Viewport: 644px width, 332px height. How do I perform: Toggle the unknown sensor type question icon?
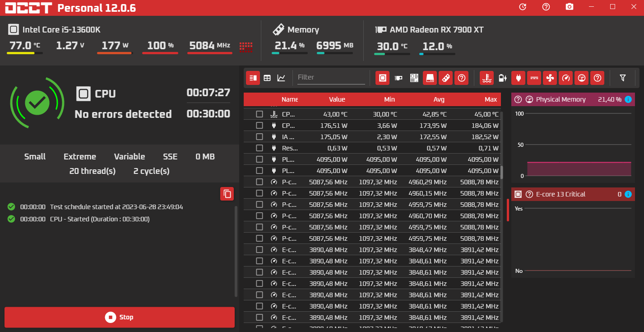pos(598,78)
